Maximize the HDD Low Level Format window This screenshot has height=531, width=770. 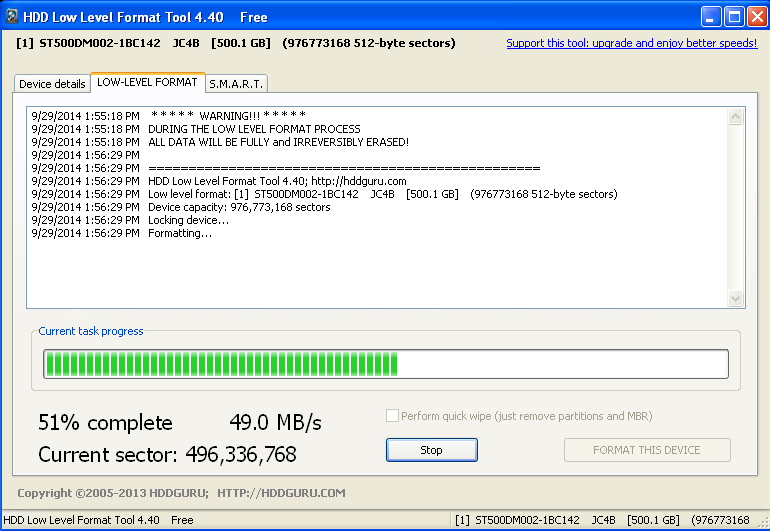(x=734, y=17)
